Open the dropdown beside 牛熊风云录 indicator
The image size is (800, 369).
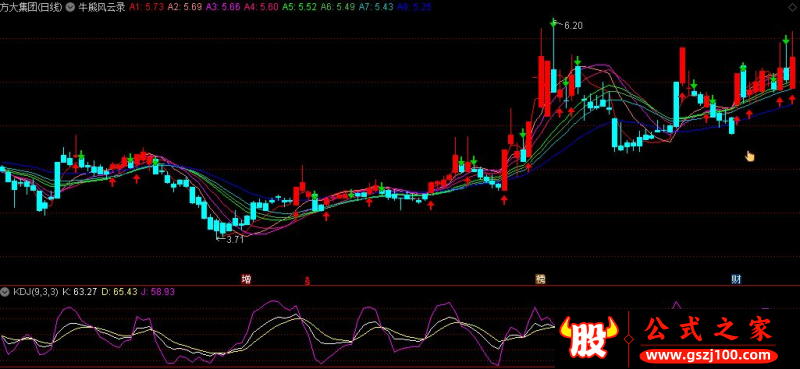[70, 8]
